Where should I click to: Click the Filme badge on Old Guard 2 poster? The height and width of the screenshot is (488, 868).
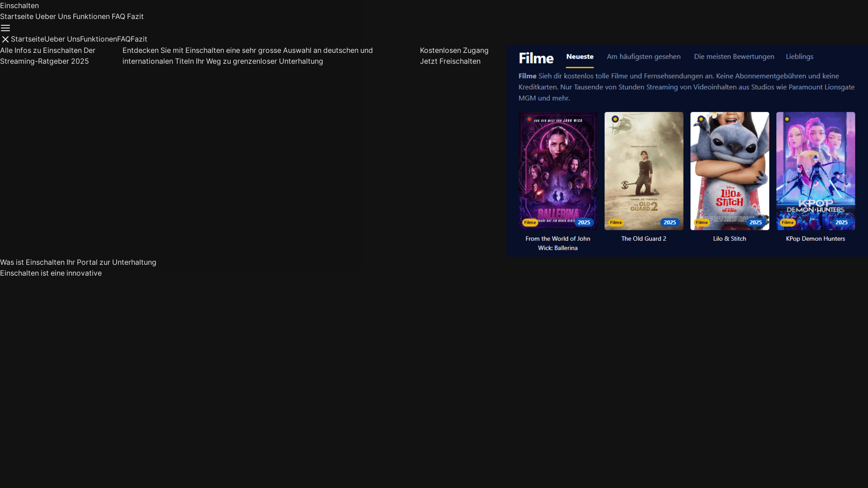coord(616,222)
